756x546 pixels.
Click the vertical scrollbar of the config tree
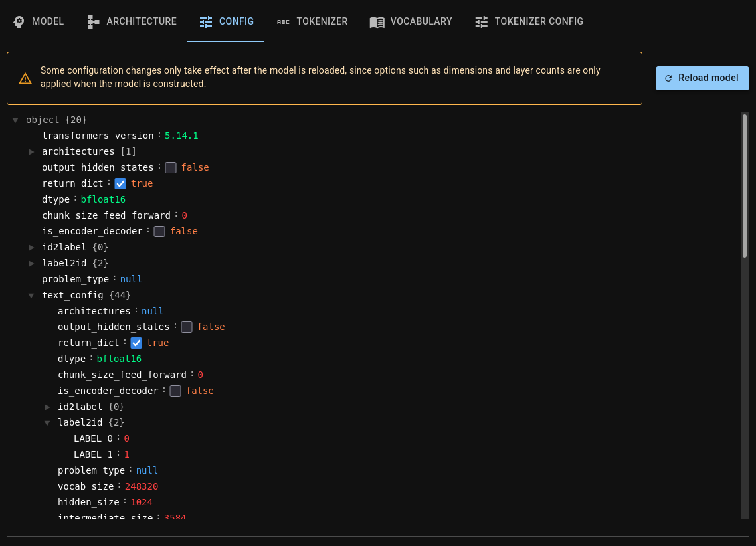745,186
